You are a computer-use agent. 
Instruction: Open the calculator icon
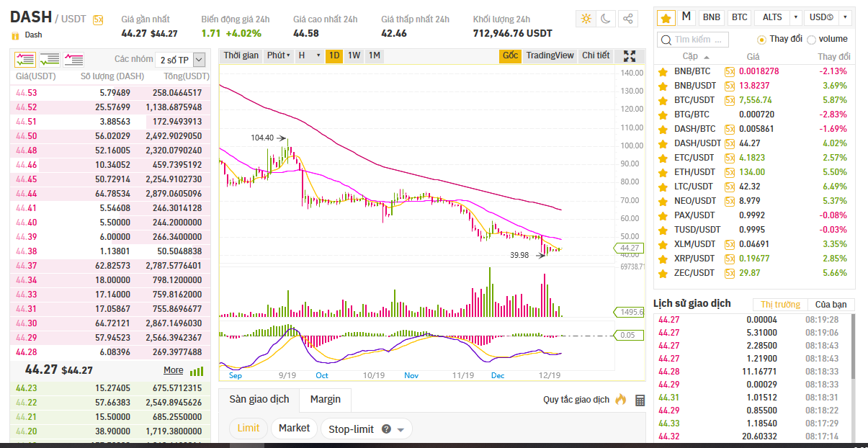(640, 400)
